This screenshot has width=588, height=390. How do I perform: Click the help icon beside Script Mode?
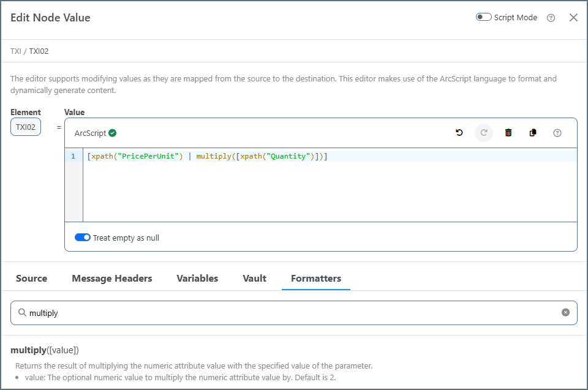(x=551, y=18)
